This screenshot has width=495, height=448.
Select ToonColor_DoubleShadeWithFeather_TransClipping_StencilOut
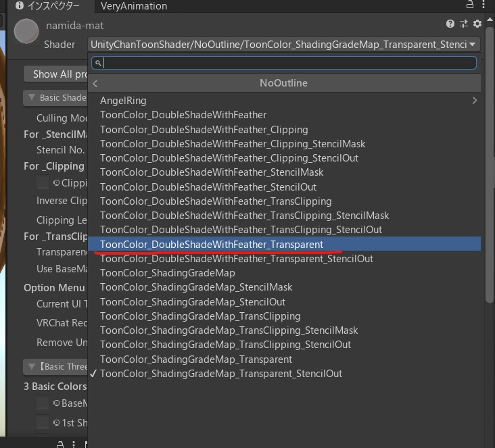point(284,230)
